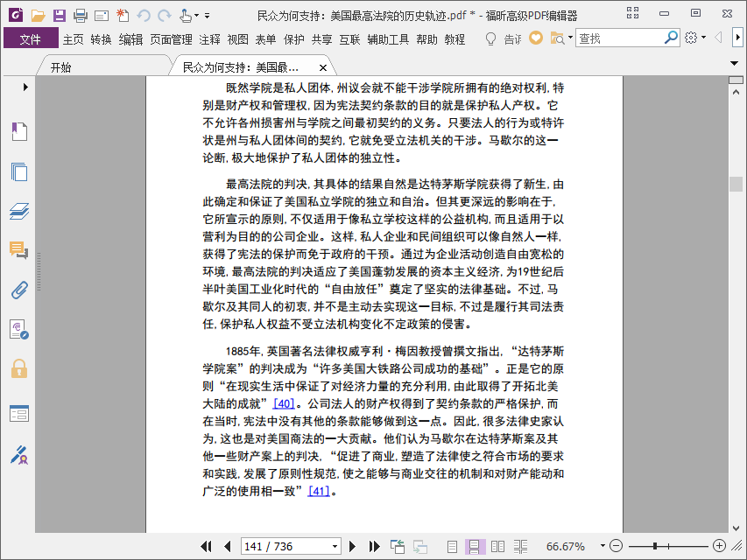This screenshot has height=560, width=747.
Task: Click the zoom in plus button
Action: click(x=719, y=546)
